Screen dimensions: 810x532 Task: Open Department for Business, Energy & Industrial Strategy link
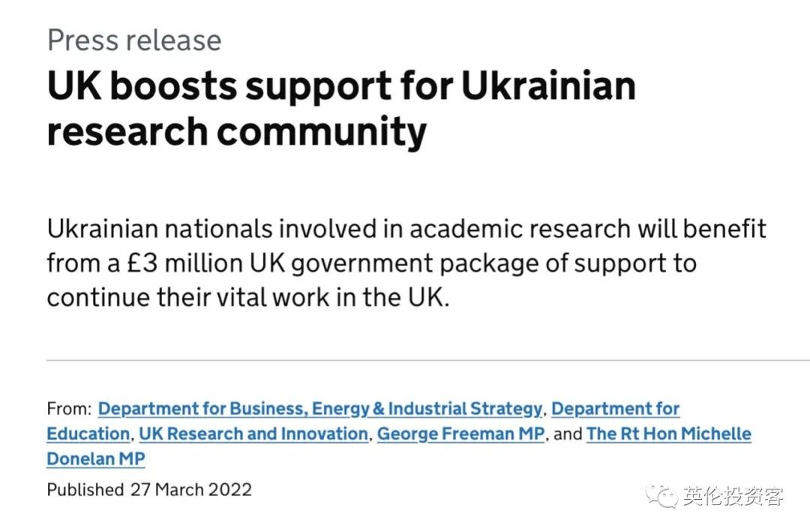pyautogui.click(x=319, y=409)
